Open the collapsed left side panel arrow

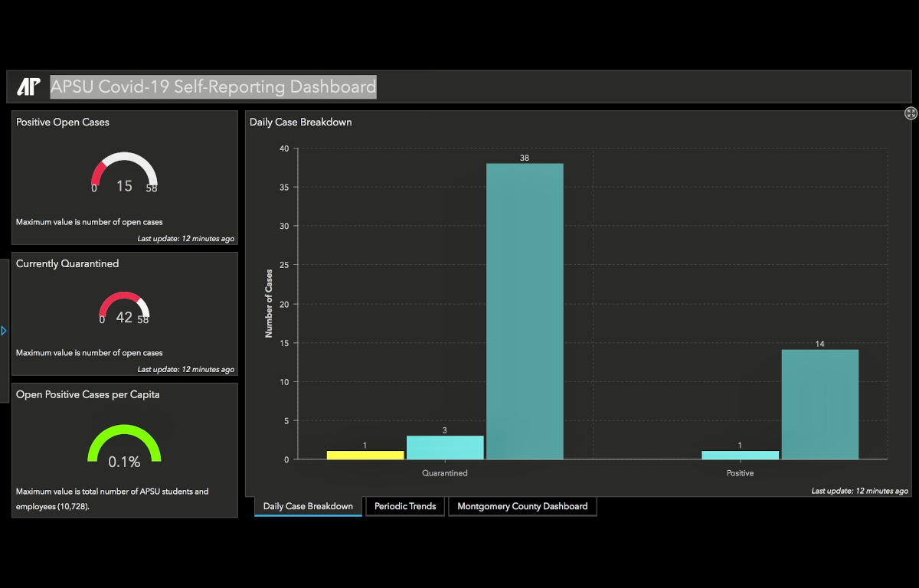click(x=4, y=331)
